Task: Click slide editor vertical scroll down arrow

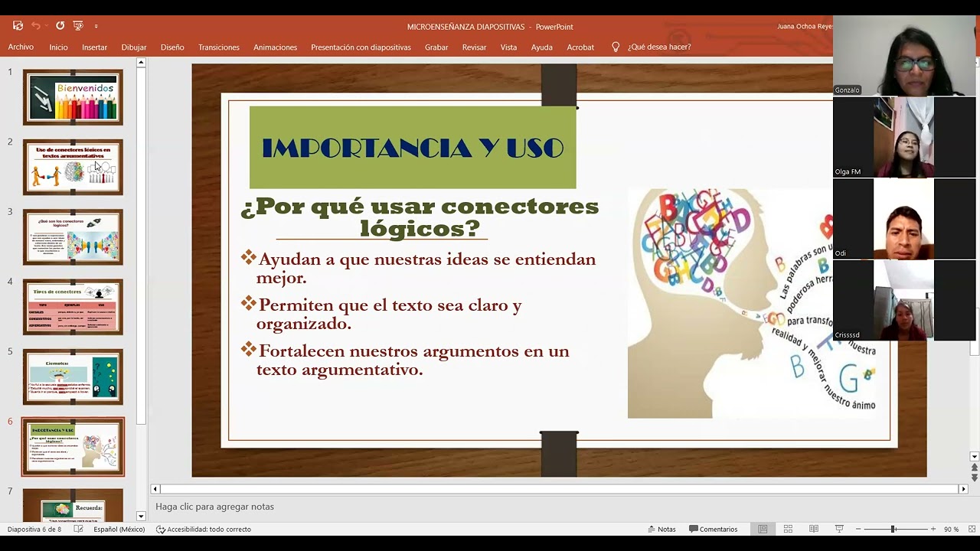Action: pos(974,457)
